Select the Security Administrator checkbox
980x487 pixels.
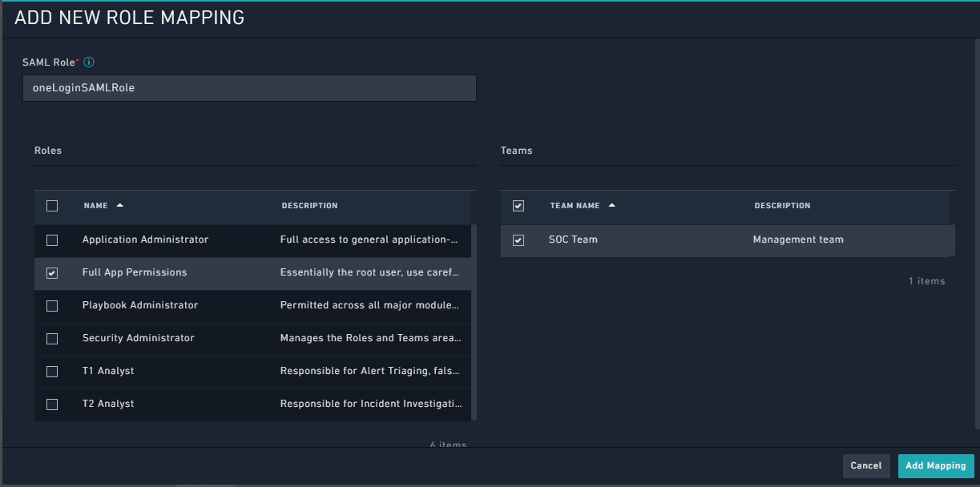(52, 338)
